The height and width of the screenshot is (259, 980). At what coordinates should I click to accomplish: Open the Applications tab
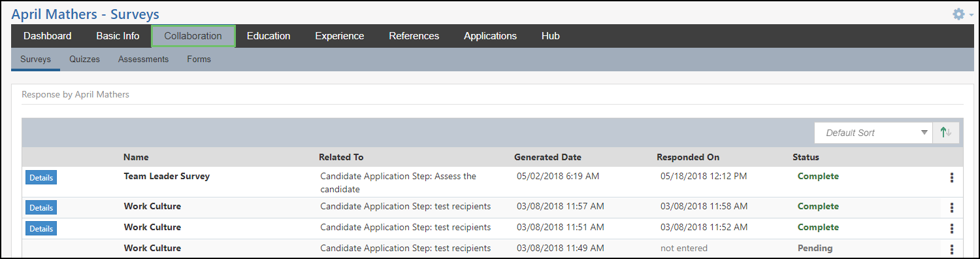click(x=490, y=36)
